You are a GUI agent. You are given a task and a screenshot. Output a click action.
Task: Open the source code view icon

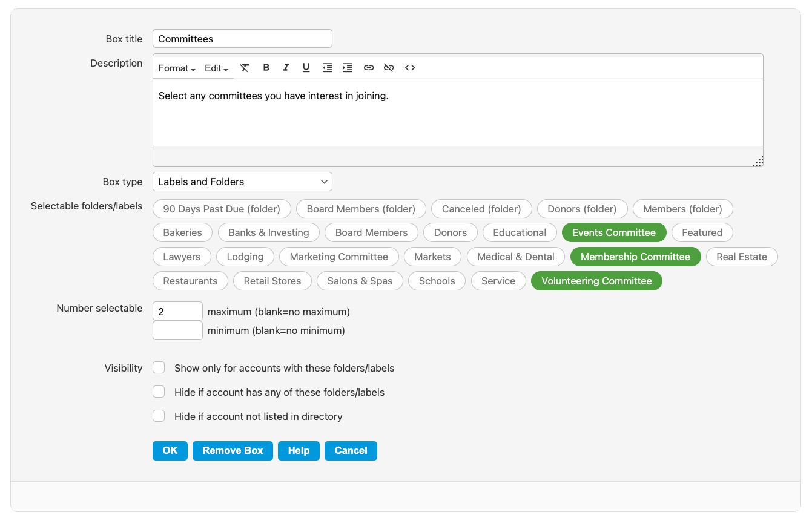[x=410, y=68]
